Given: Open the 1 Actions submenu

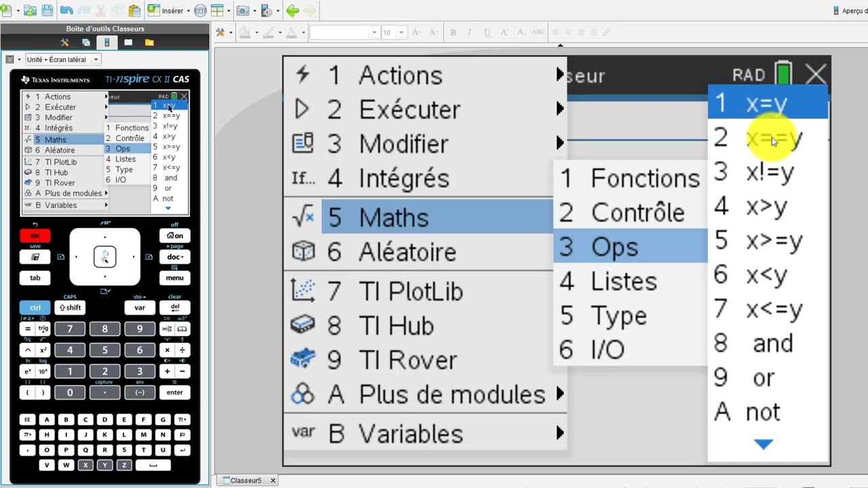Looking at the screenshot, I should [425, 75].
